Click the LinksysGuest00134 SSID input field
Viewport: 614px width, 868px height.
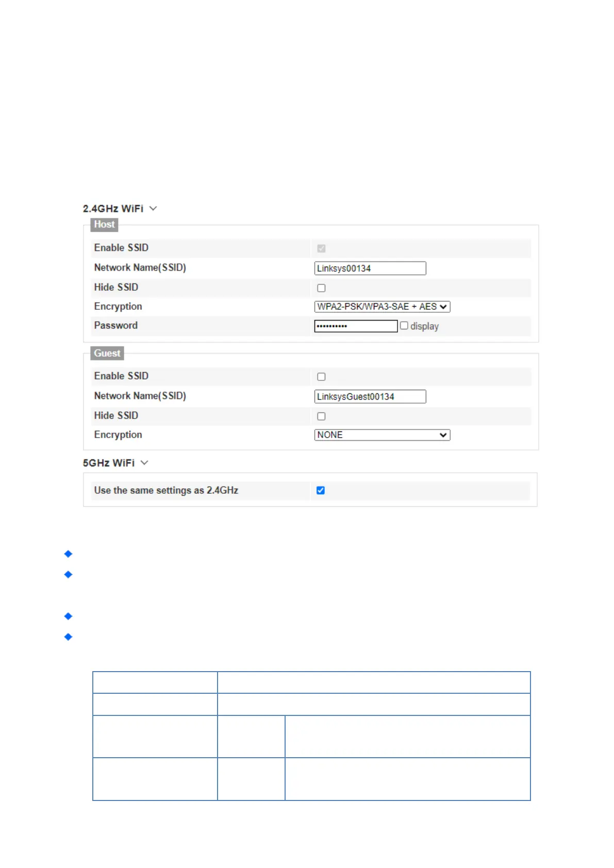click(370, 397)
